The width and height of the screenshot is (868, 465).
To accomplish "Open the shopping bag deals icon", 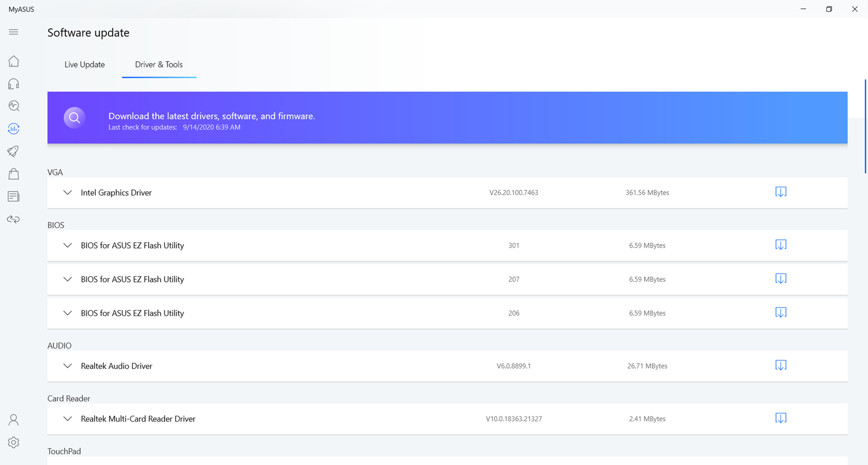I will click(x=14, y=174).
